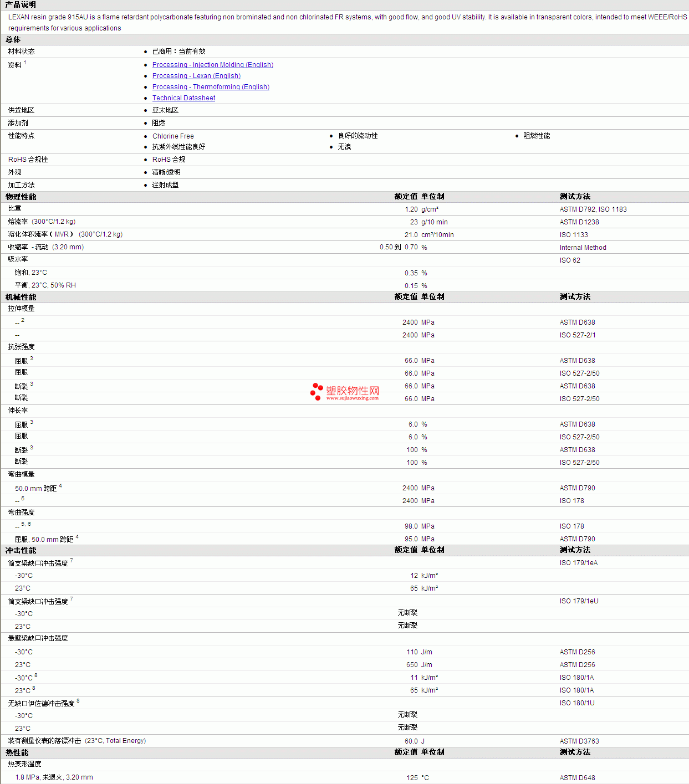Click the 平衡, 23°C, 50% RH row label

click(x=45, y=285)
